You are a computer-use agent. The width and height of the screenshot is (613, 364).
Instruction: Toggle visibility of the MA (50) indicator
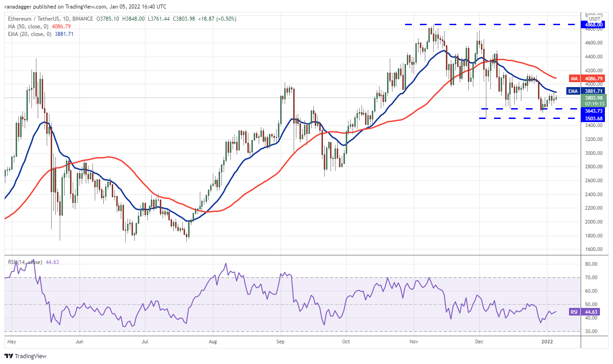(27, 26)
